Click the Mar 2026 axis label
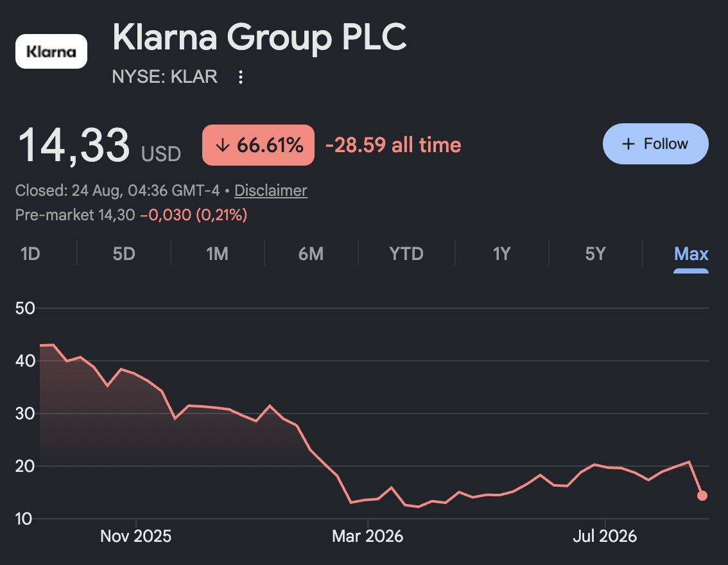This screenshot has height=565, width=728. [x=368, y=536]
